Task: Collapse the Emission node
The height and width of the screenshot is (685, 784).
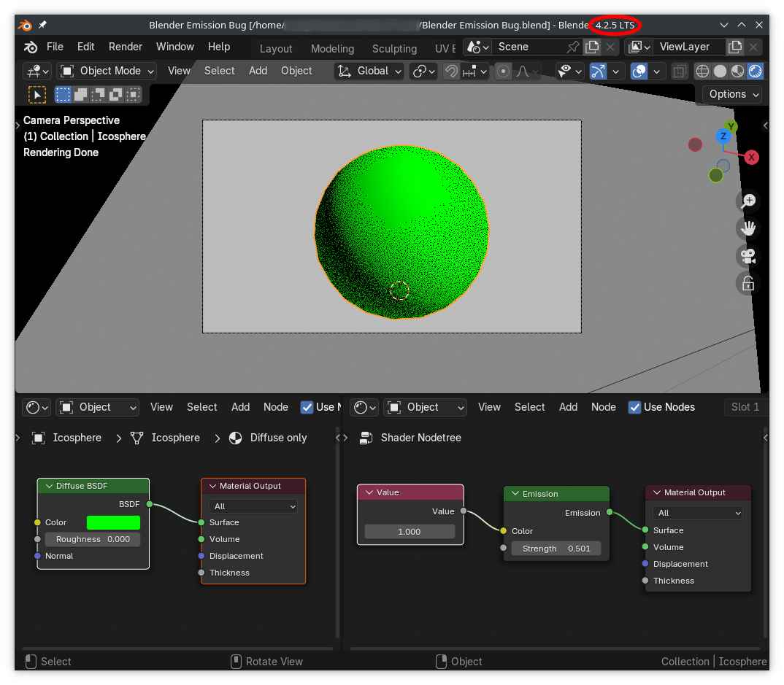Action: pyautogui.click(x=515, y=494)
